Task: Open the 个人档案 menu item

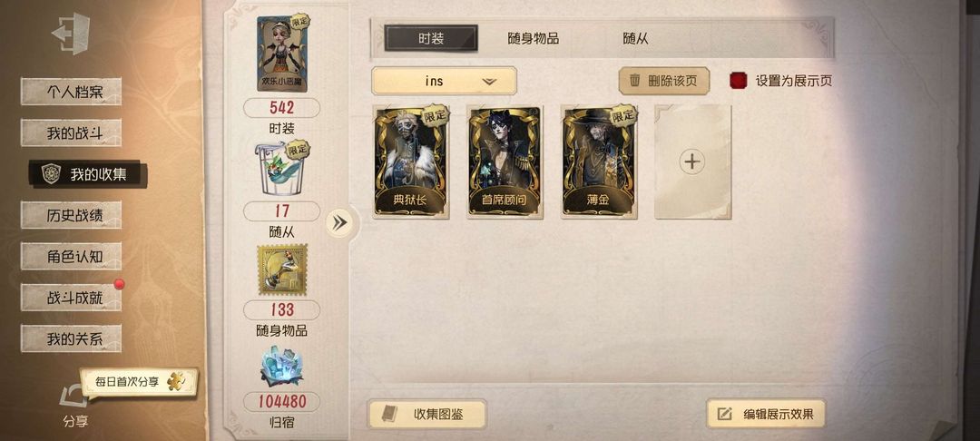Action: (x=72, y=92)
